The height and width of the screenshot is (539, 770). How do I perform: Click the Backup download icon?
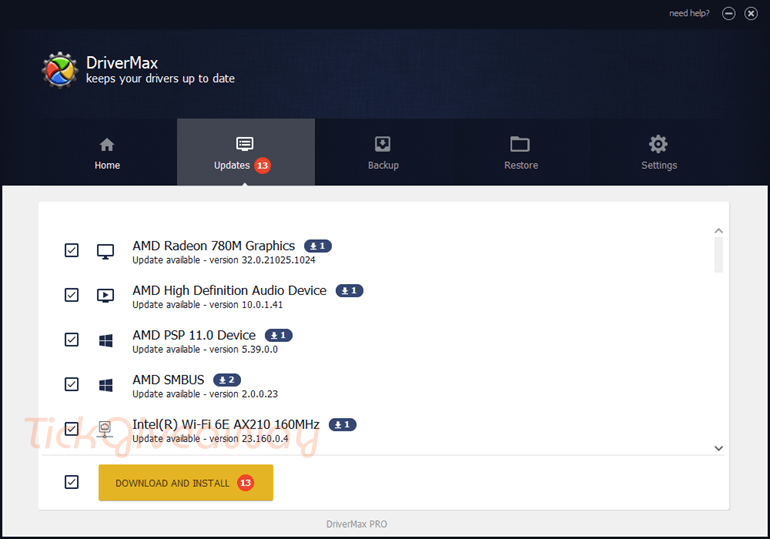click(x=383, y=144)
